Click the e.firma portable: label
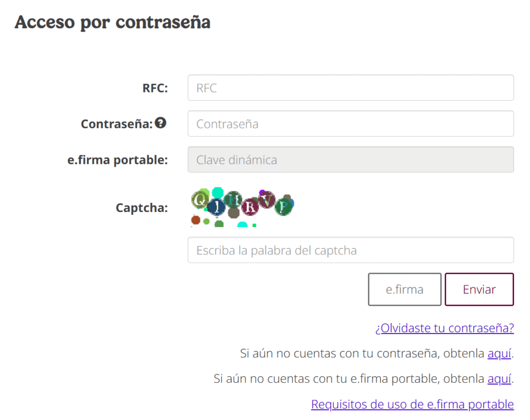The width and height of the screenshot is (530, 420). coord(117,160)
